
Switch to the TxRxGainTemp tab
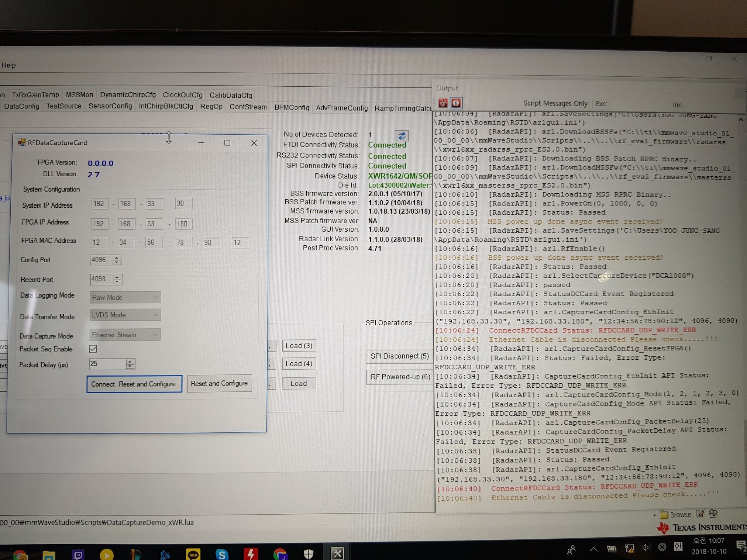35,95
